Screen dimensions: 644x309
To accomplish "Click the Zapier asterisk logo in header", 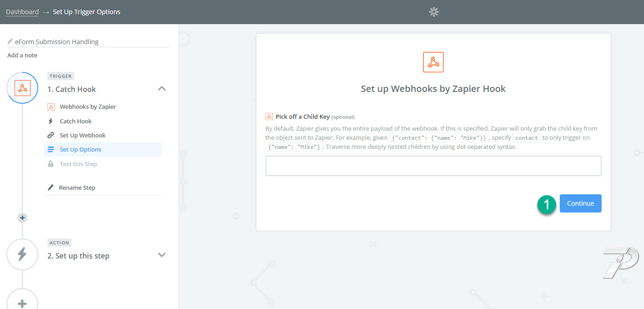I will [x=434, y=12].
